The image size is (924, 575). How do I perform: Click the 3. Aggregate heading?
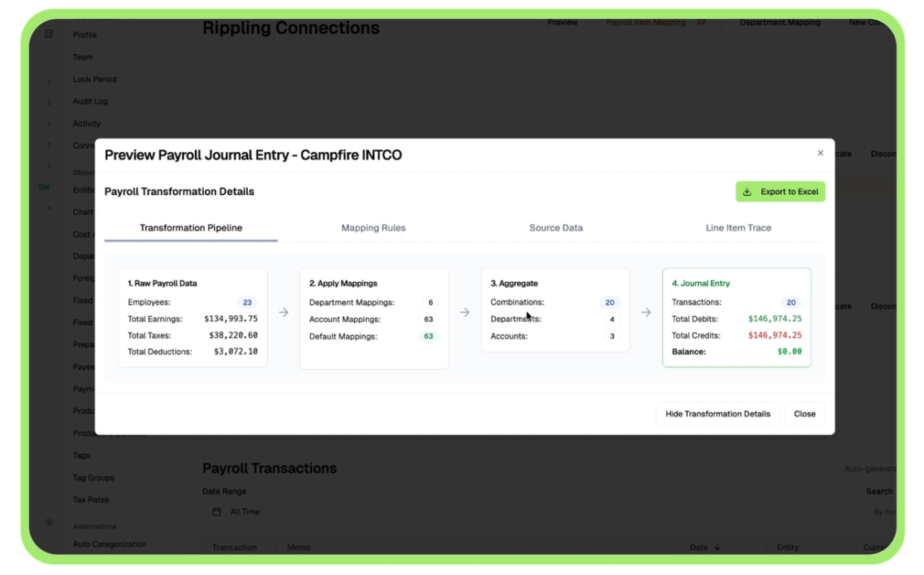pyautogui.click(x=514, y=283)
